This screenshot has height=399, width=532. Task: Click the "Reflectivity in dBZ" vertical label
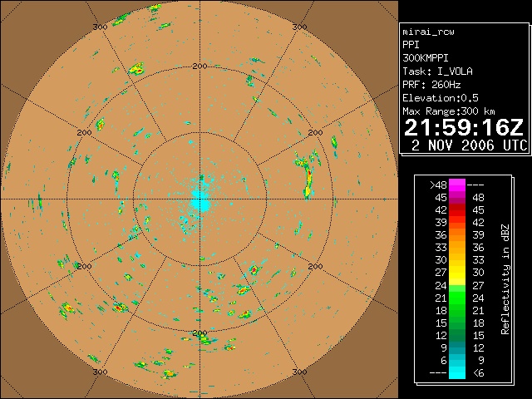[x=505, y=279]
